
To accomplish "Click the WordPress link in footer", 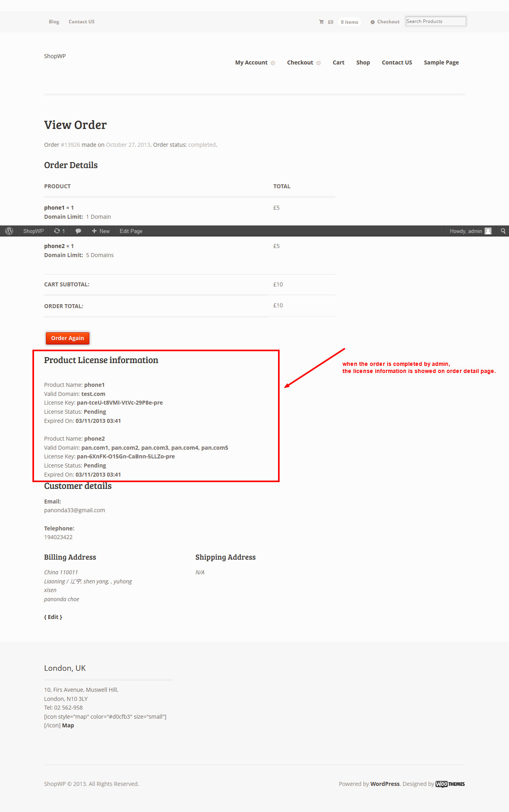I will [x=385, y=784].
